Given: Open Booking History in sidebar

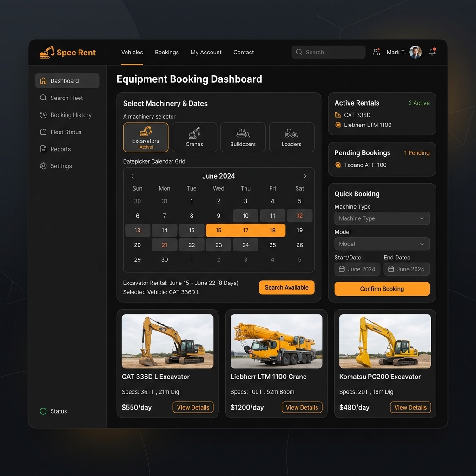Looking at the screenshot, I should 67,115.
